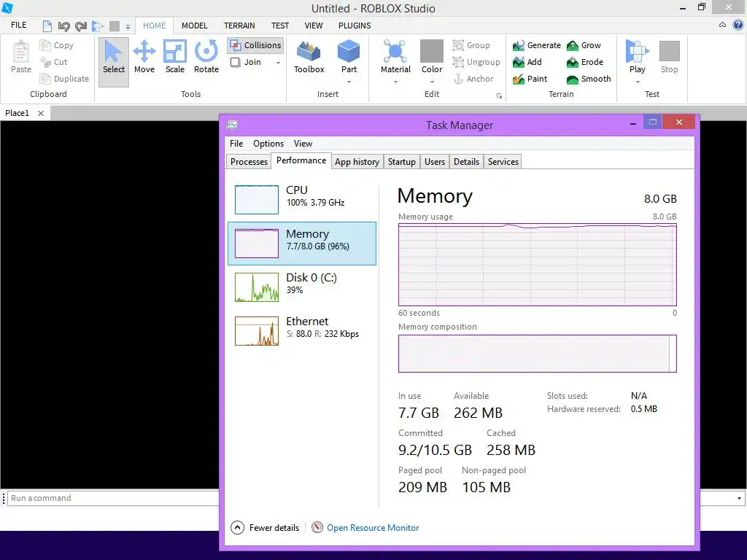Undo the last action
This screenshot has height=560, width=747.
(64, 26)
